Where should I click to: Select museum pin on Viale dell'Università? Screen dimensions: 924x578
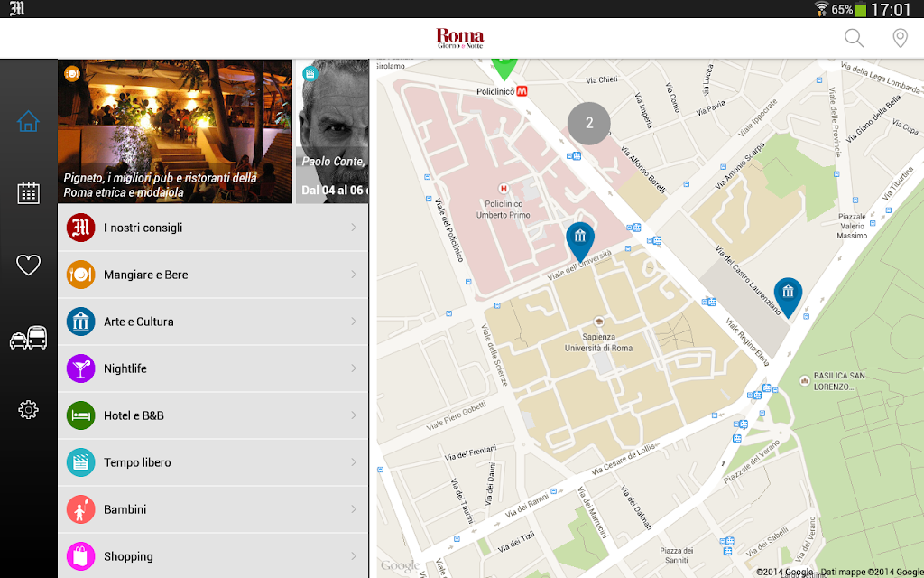pyautogui.click(x=580, y=240)
